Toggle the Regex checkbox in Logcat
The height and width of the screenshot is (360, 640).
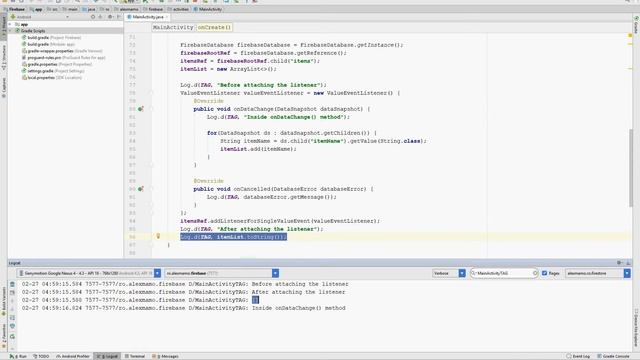pos(544,273)
